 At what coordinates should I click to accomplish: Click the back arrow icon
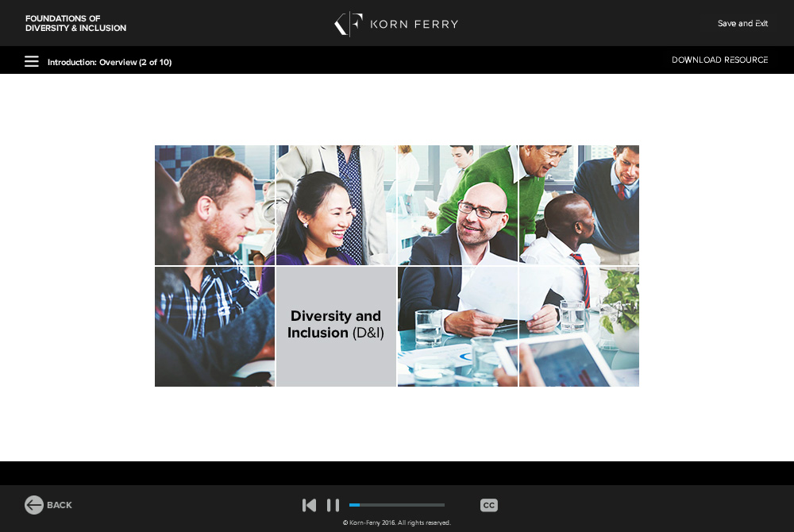(34, 505)
